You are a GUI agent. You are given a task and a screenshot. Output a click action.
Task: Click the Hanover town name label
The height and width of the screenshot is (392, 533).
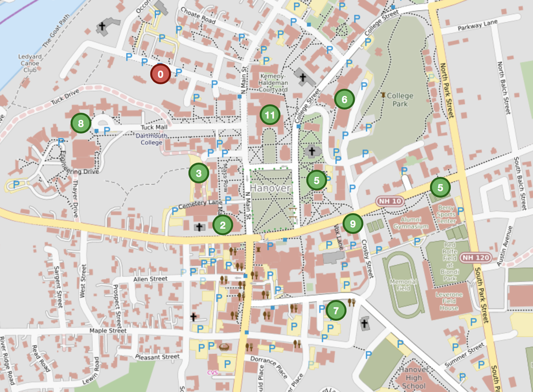(270, 188)
